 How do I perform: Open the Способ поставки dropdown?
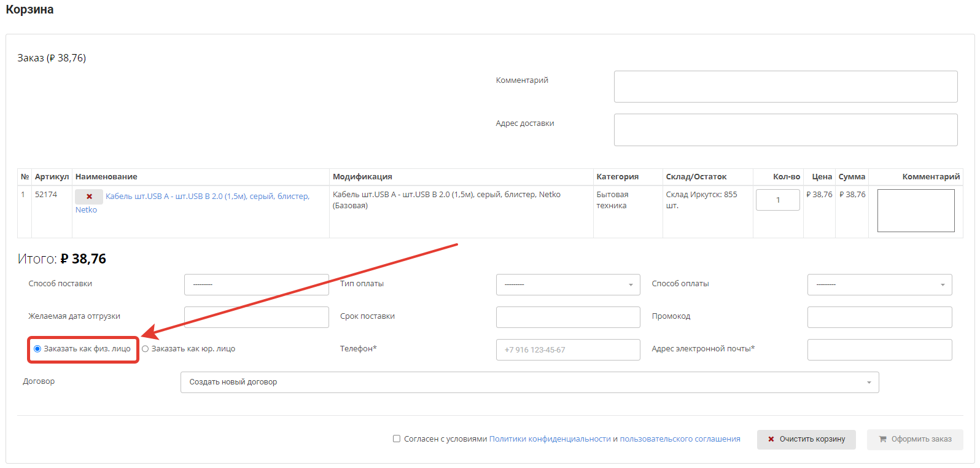tap(256, 285)
